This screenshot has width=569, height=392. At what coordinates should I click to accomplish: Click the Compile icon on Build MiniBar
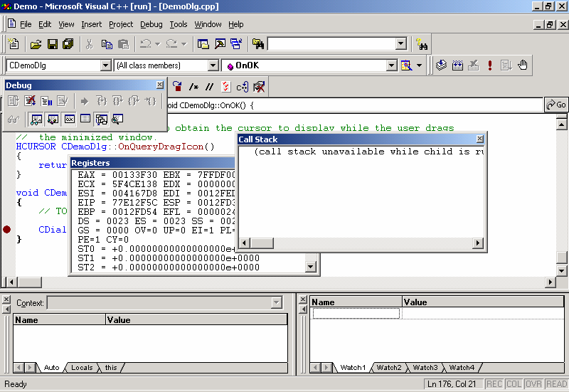(x=441, y=65)
